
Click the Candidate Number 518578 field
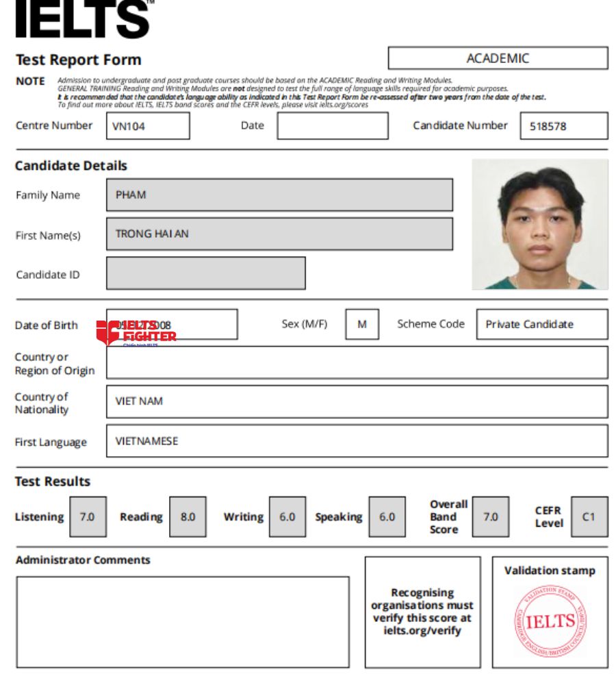pyautogui.click(x=564, y=126)
